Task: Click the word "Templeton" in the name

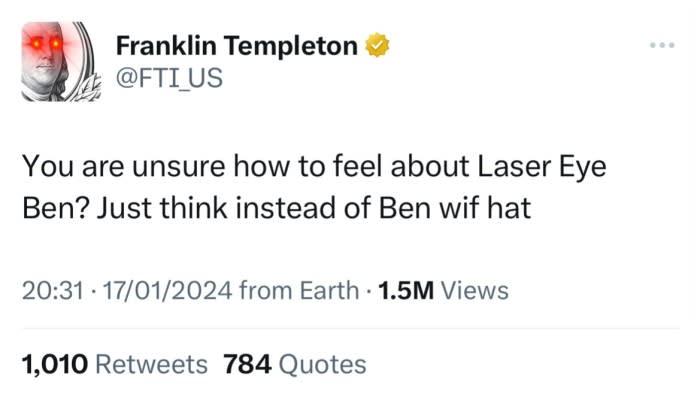Action: [291, 46]
